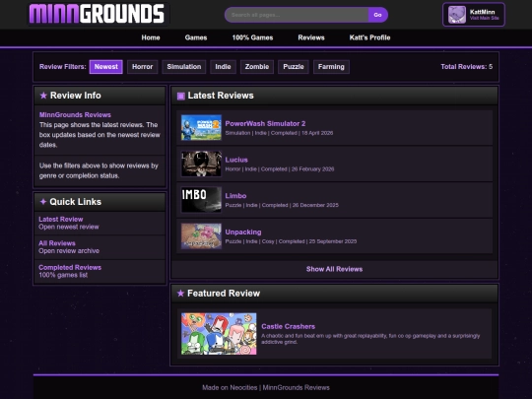The width and height of the screenshot is (532, 399).
Task: Click Puzzle | Indie | Cosy | Completed text
Action: 291,241
